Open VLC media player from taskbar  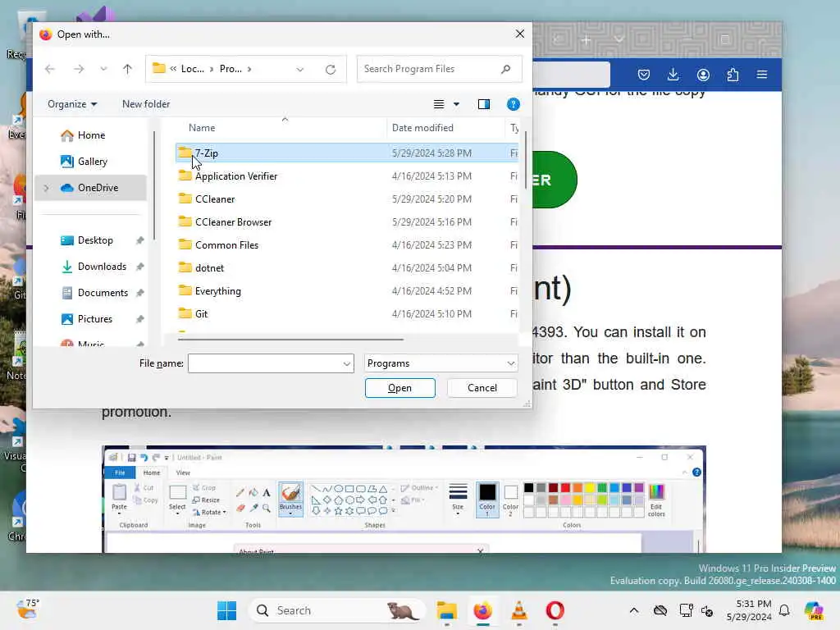pyautogui.click(x=518, y=610)
